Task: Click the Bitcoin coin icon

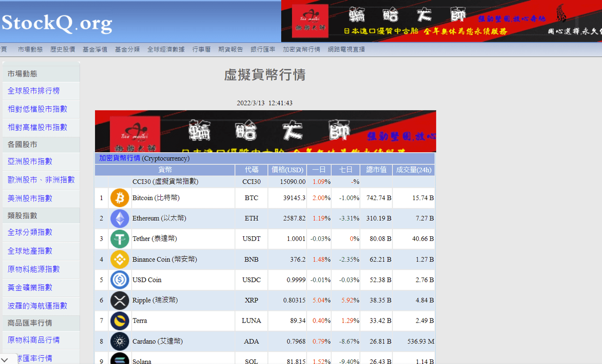Action: tap(119, 198)
